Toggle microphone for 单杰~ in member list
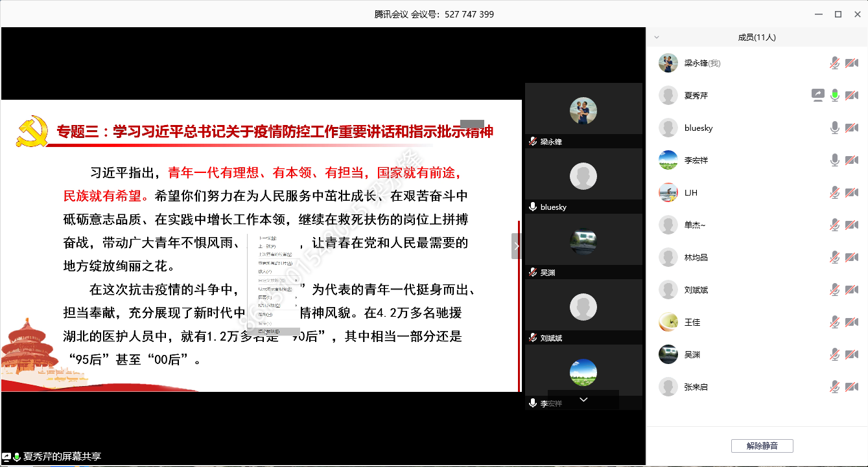The image size is (868, 467). click(x=835, y=225)
